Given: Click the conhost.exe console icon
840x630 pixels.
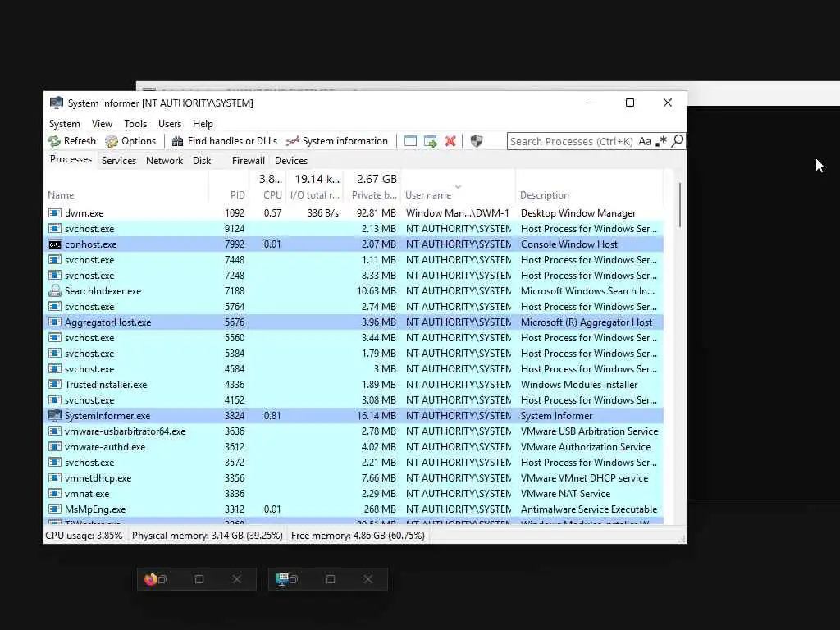Looking at the screenshot, I should 55,244.
